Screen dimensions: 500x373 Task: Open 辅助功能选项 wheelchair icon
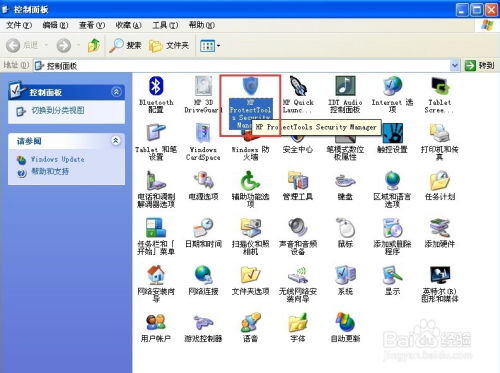pyautogui.click(x=250, y=180)
